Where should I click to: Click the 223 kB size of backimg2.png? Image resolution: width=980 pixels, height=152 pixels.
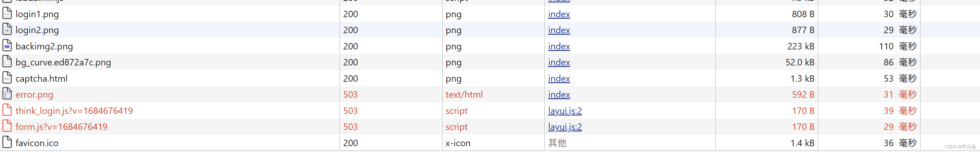click(x=801, y=46)
